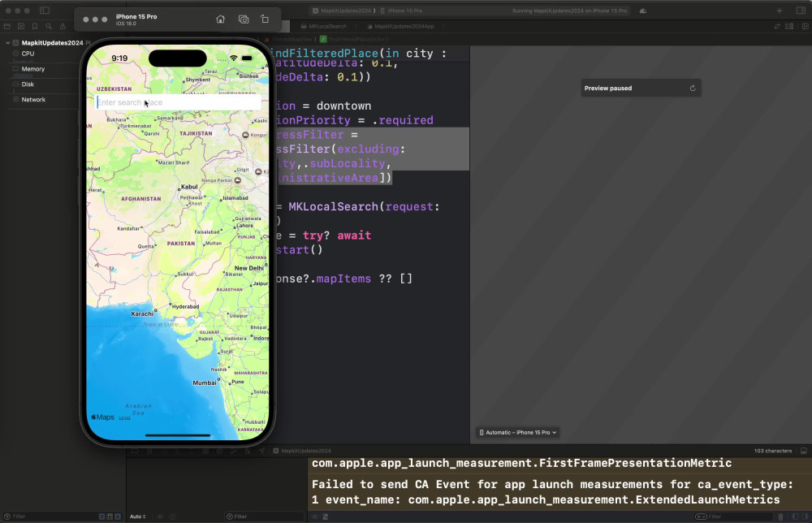Screen dimensions: 812x523
Task: Click the downtown identifier in code
Action: pos(343,106)
